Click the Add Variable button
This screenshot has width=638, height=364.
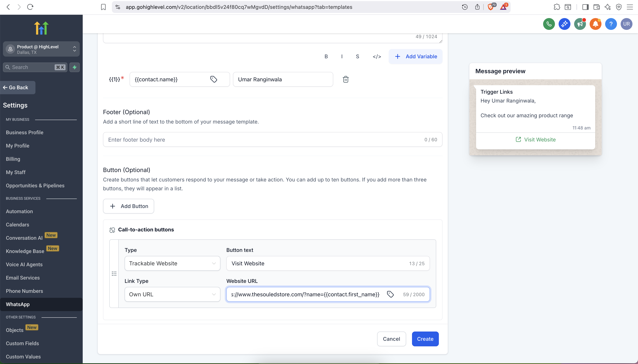416,56
